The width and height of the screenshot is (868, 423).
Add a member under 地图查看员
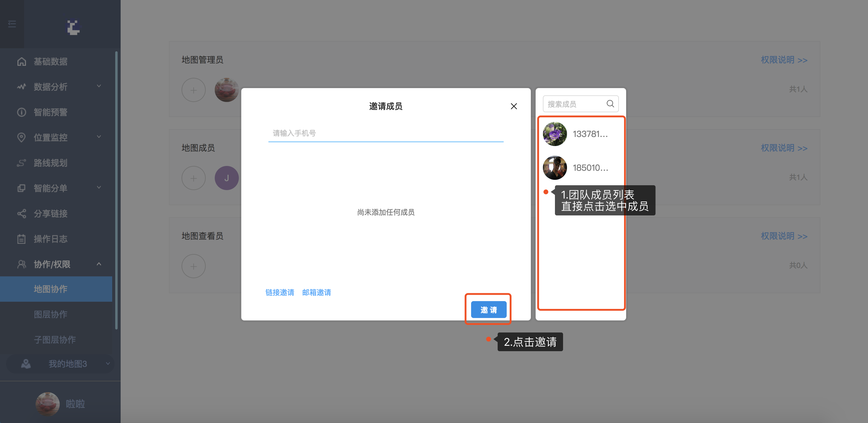point(194,266)
